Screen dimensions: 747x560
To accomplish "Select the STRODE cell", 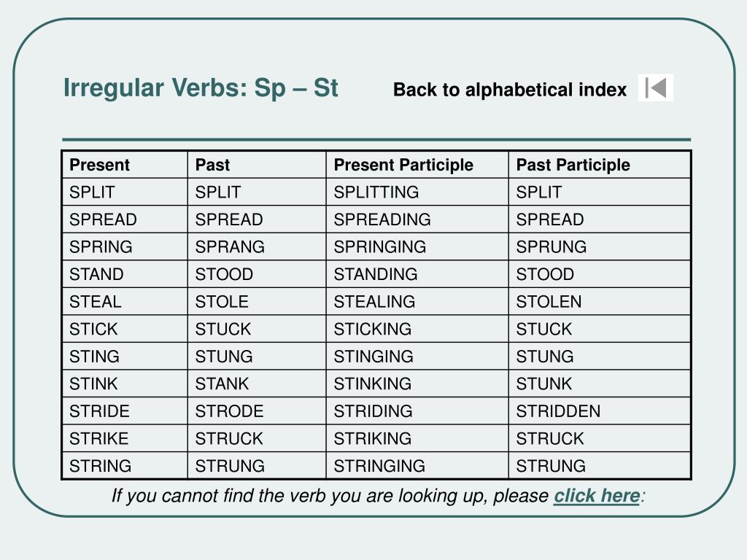I will pyautogui.click(x=257, y=411).
